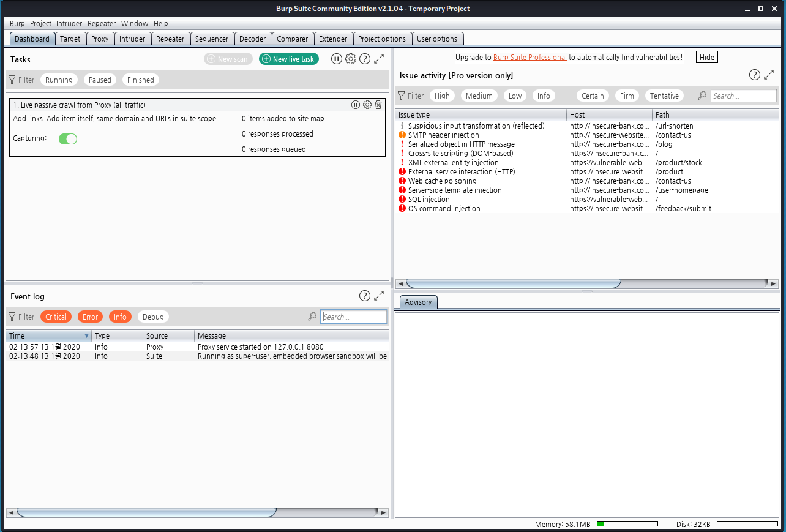The height and width of the screenshot is (532, 786).
Task: Open the Burp menu
Action: click(x=17, y=23)
